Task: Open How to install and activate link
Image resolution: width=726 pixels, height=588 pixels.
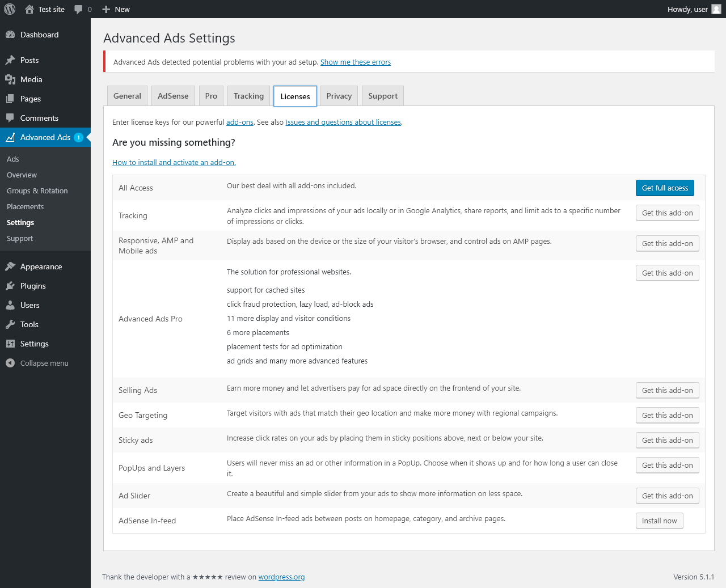Action: (174, 163)
